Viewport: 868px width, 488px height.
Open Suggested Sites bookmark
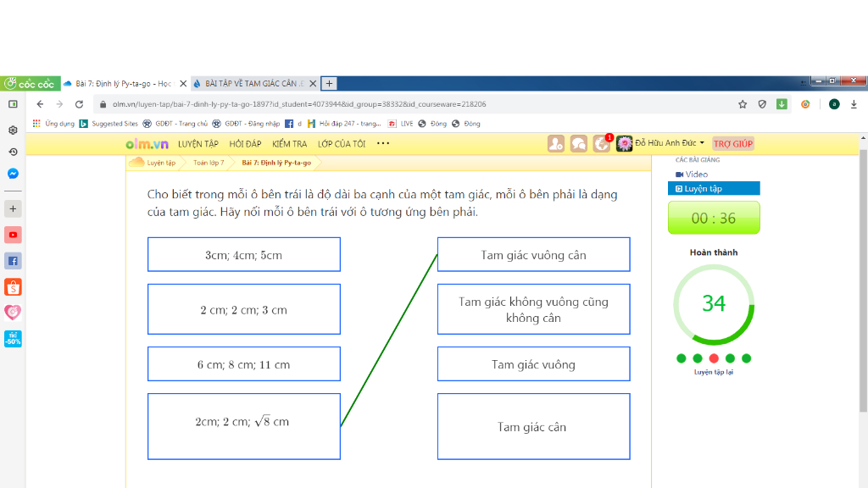point(108,124)
